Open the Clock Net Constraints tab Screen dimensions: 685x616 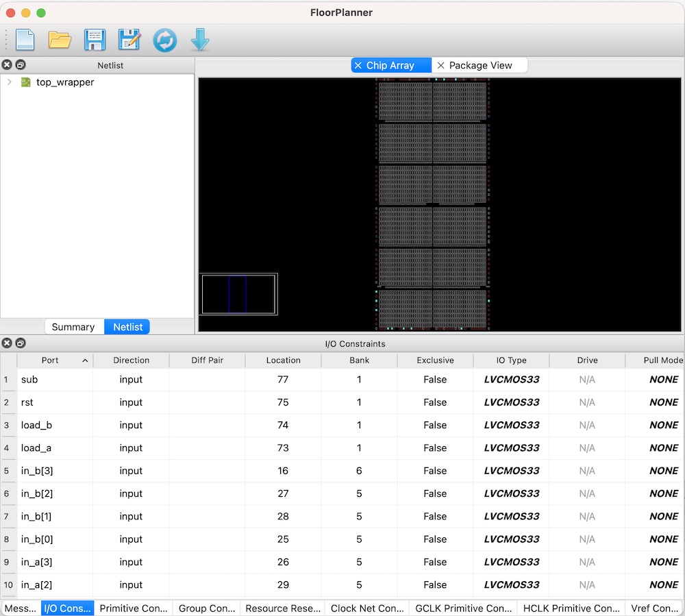click(366, 608)
